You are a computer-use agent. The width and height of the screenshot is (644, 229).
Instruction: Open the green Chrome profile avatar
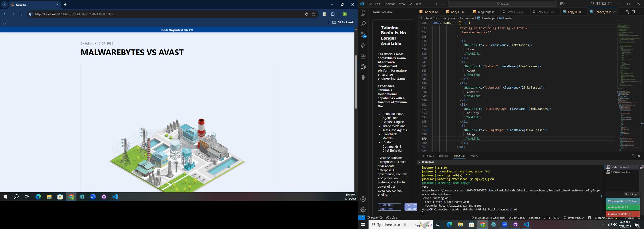coord(345,14)
